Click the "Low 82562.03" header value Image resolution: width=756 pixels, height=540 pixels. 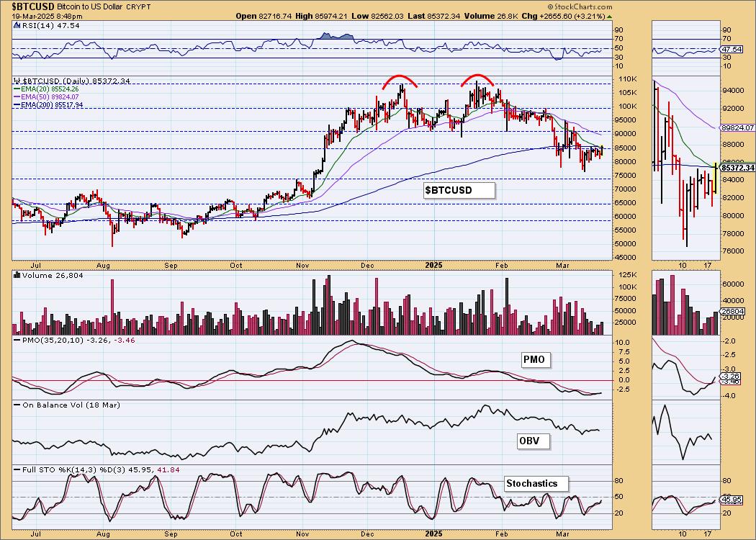pos(377,16)
